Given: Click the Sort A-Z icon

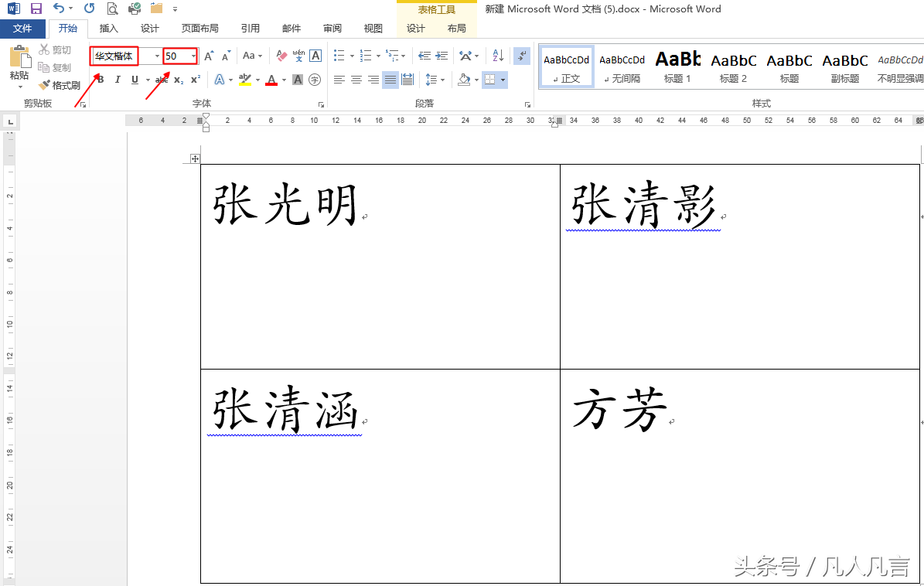Looking at the screenshot, I should 498,56.
